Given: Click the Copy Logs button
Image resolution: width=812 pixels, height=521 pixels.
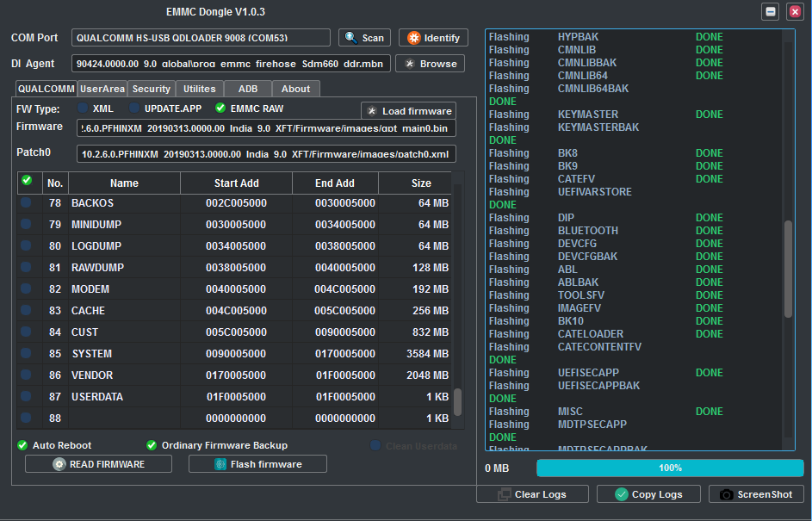Looking at the screenshot, I should (x=648, y=494).
